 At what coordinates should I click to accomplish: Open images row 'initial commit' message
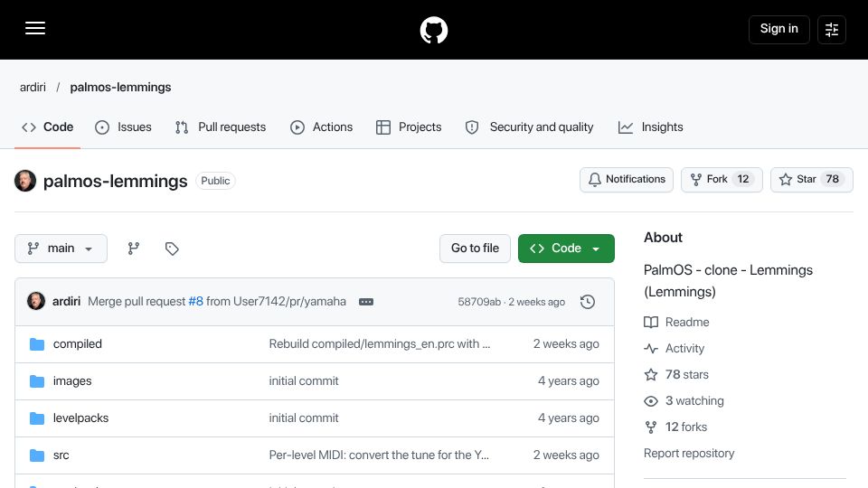click(x=304, y=381)
